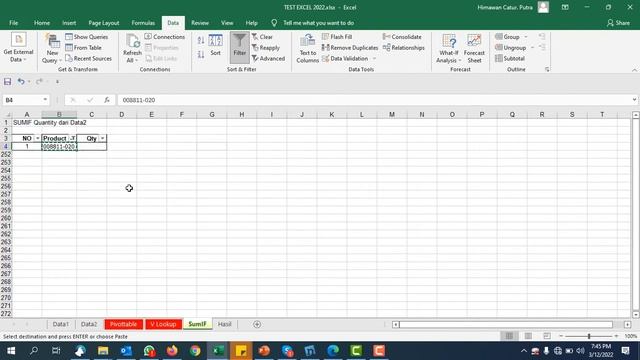640x360 pixels.
Task: Adjust the zoom slider
Action: 589,336
